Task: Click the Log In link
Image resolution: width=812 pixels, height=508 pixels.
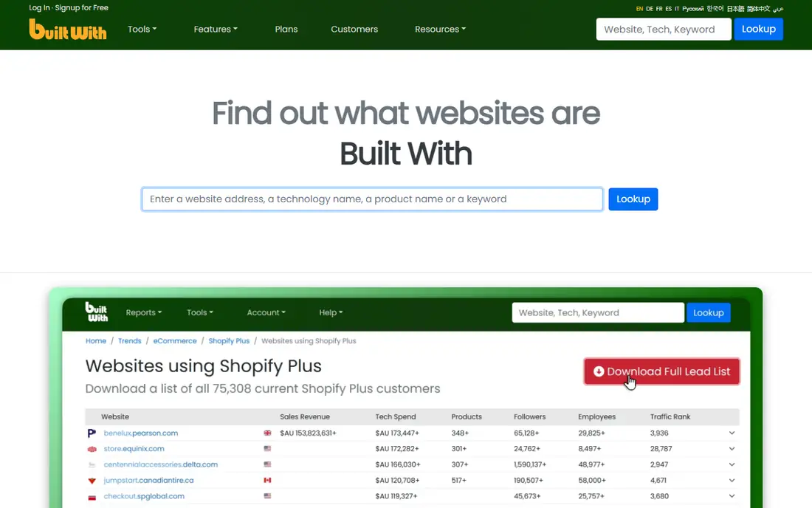Action: click(x=39, y=8)
